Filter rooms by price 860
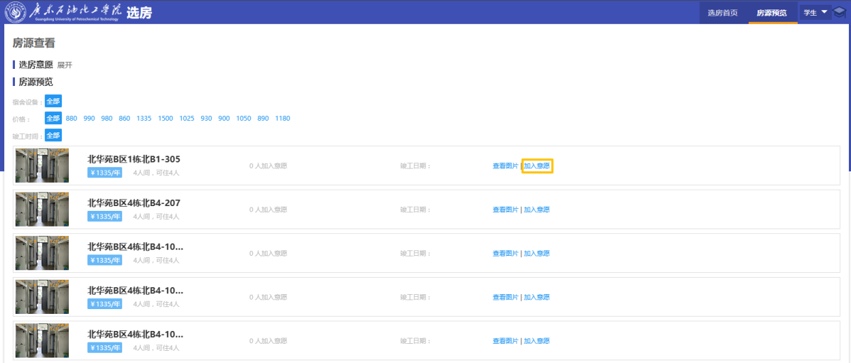The image size is (851, 363). pos(124,118)
